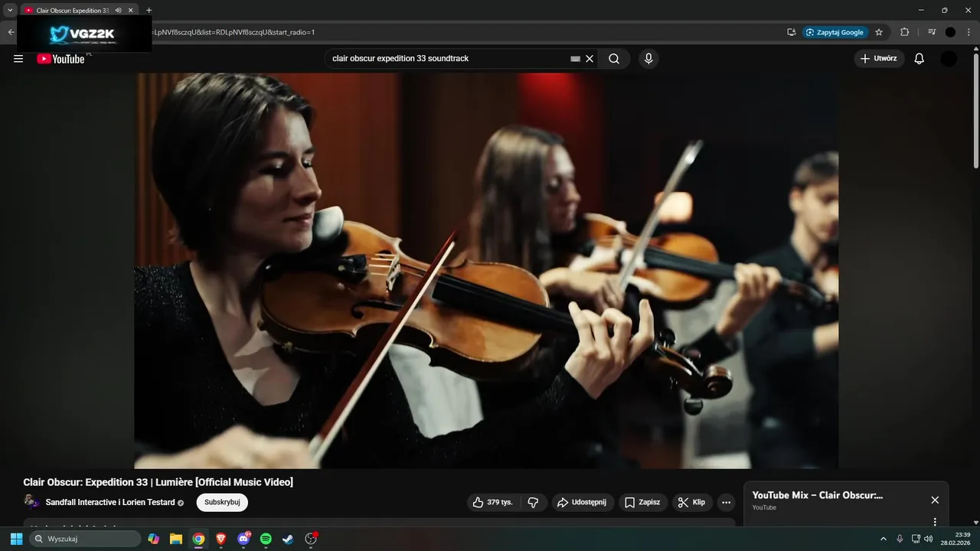Open Spotify from the taskbar
This screenshot has width=980, height=551.
coord(266,539)
